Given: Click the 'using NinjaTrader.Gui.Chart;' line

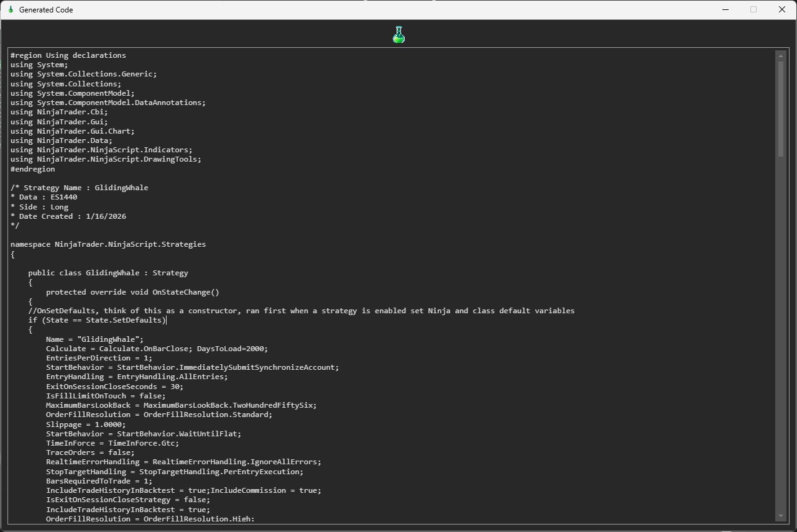Looking at the screenshot, I should click(72, 131).
